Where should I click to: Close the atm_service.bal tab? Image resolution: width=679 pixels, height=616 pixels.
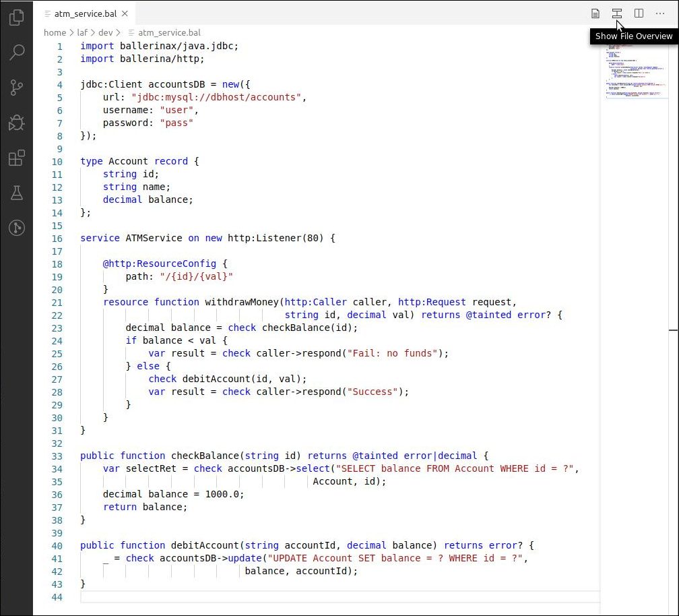pos(125,13)
